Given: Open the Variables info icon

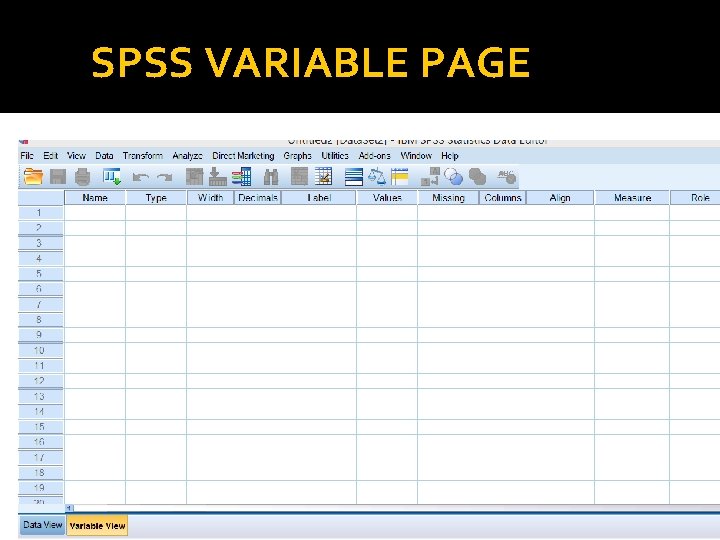Looking at the screenshot, I should (x=242, y=177).
